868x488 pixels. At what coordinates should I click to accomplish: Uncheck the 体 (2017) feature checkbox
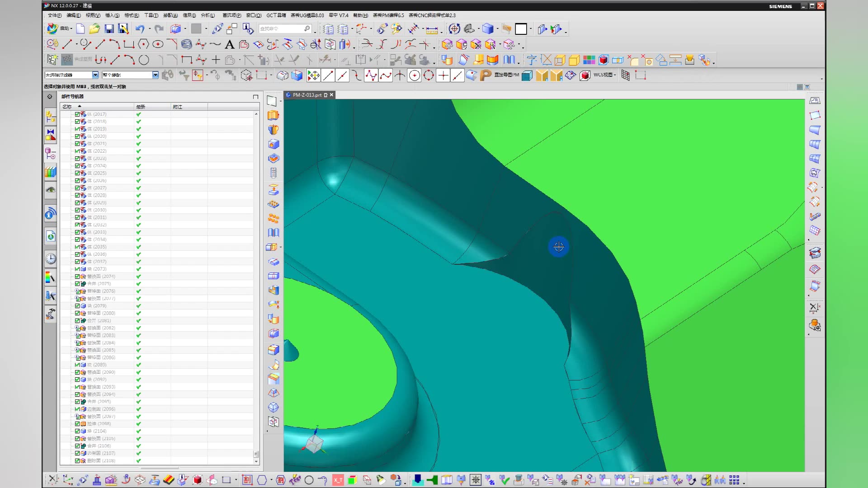click(77, 114)
